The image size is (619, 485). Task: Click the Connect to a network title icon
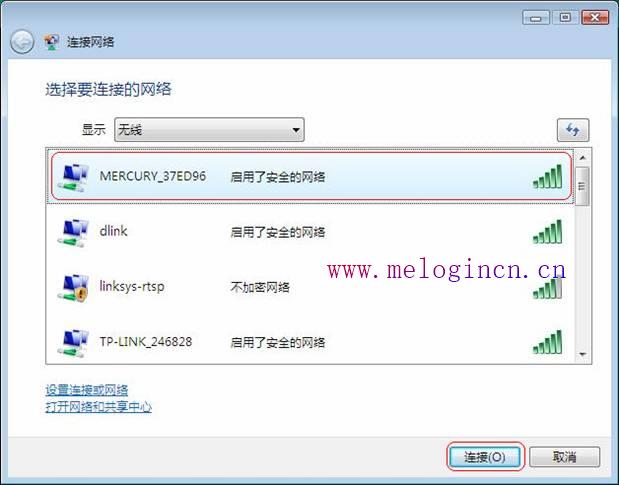point(52,42)
